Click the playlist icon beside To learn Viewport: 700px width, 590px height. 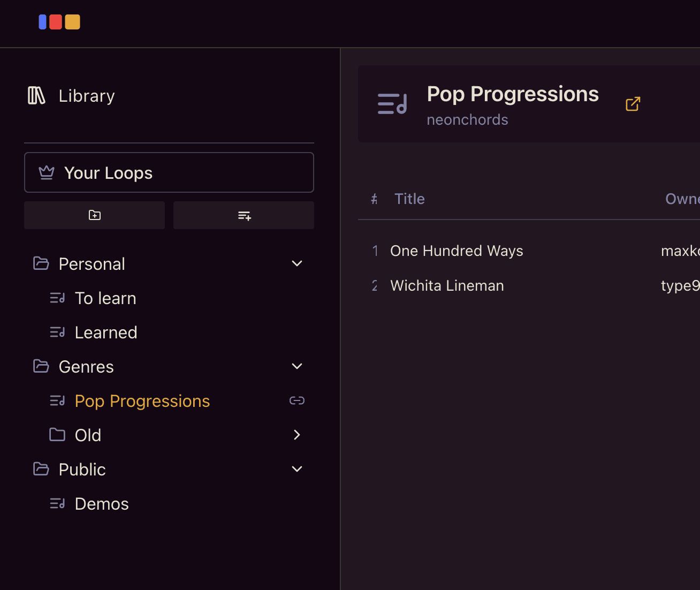[57, 298]
